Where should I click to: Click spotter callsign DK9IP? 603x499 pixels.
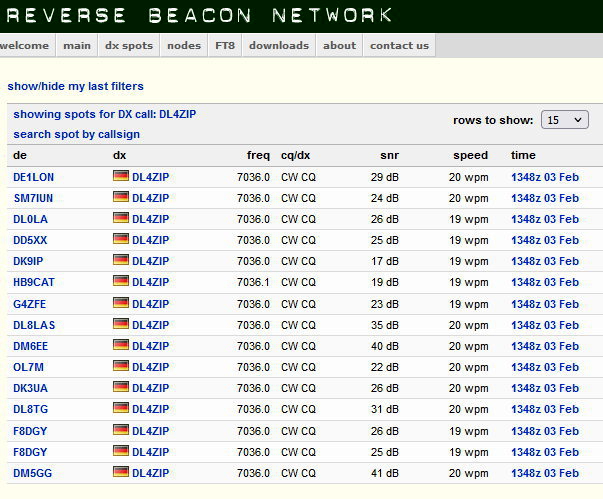[28, 261]
